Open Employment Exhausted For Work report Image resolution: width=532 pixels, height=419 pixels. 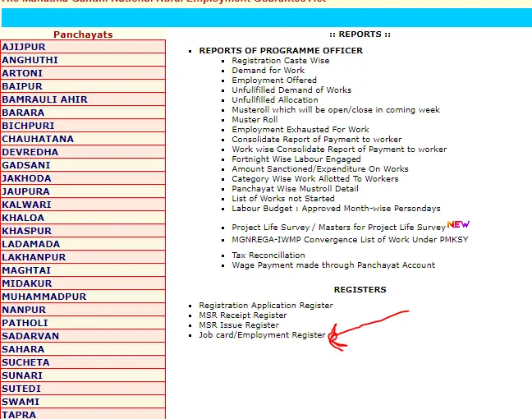coord(300,129)
